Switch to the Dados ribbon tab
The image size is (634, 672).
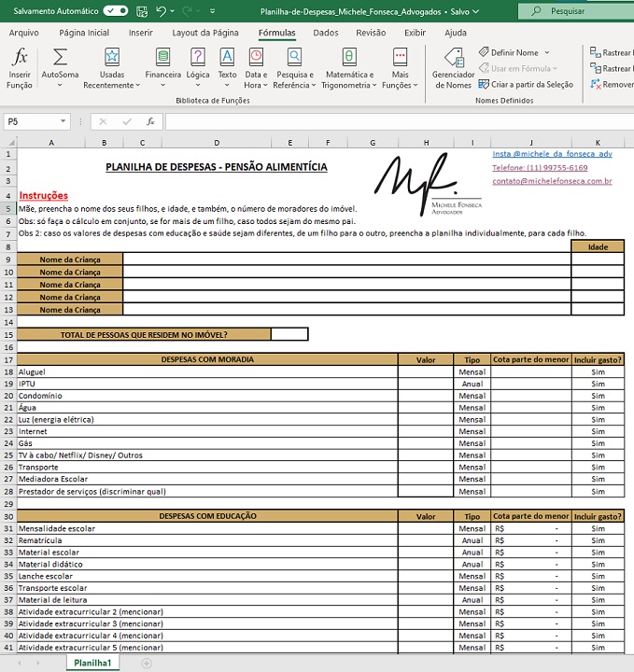click(x=326, y=33)
